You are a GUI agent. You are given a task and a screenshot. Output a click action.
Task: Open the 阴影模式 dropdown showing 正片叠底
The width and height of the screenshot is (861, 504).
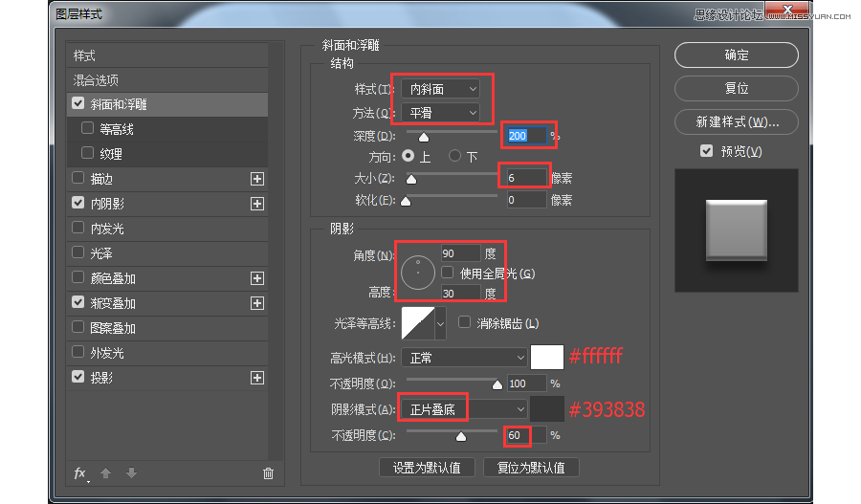465,409
